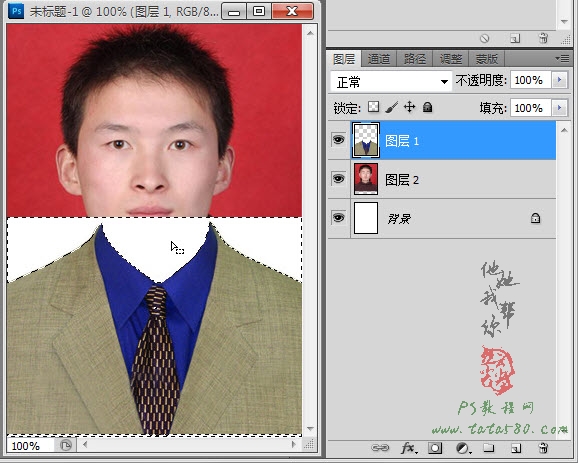Open the 不透明度 slider arrow

(x=559, y=80)
